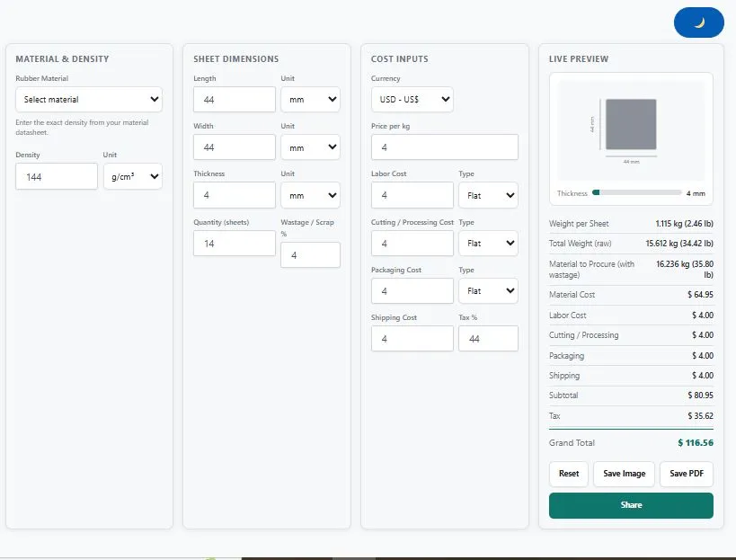Open the Length unit dropdown
This screenshot has height=560, width=736.
(310, 99)
